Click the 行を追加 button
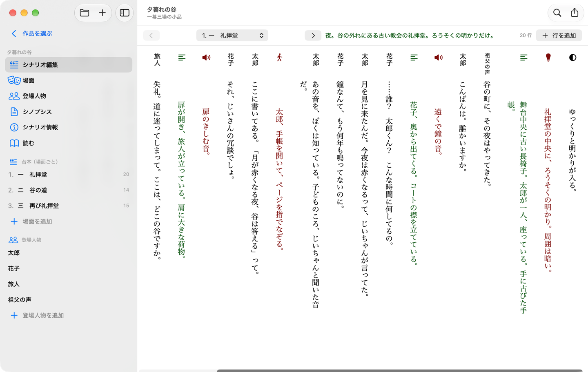This screenshot has width=588, height=372. point(559,35)
